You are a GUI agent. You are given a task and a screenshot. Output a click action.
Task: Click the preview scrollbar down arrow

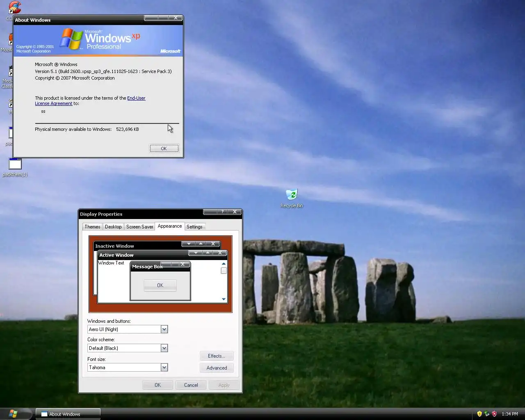point(224,299)
